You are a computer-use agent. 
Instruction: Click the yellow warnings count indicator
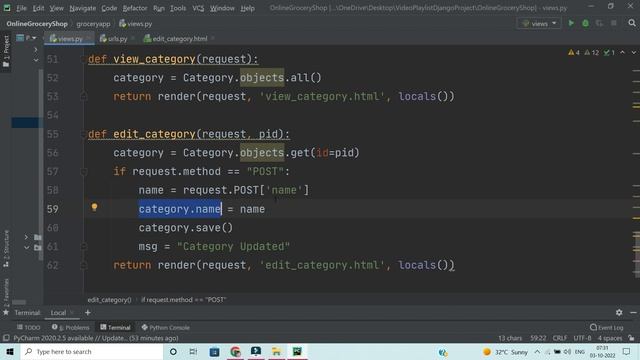tap(574, 53)
